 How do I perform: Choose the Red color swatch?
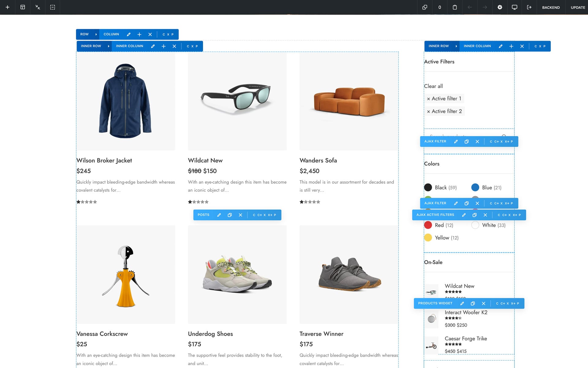[x=428, y=225]
